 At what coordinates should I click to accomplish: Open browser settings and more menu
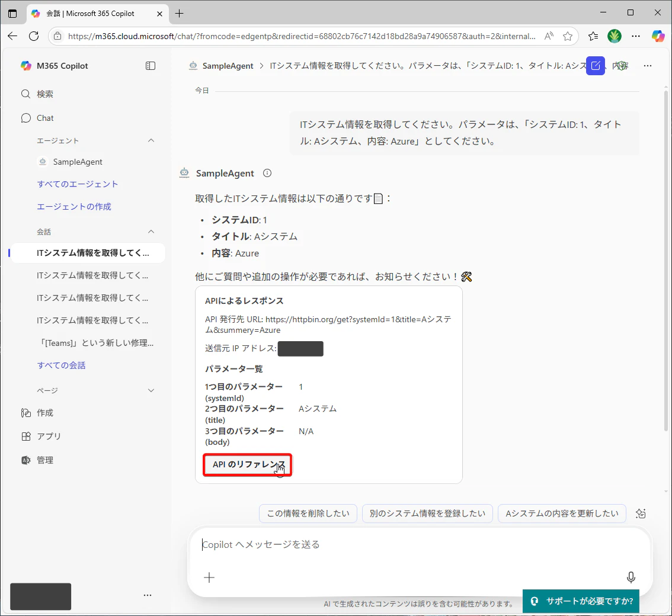(x=636, y=36)
